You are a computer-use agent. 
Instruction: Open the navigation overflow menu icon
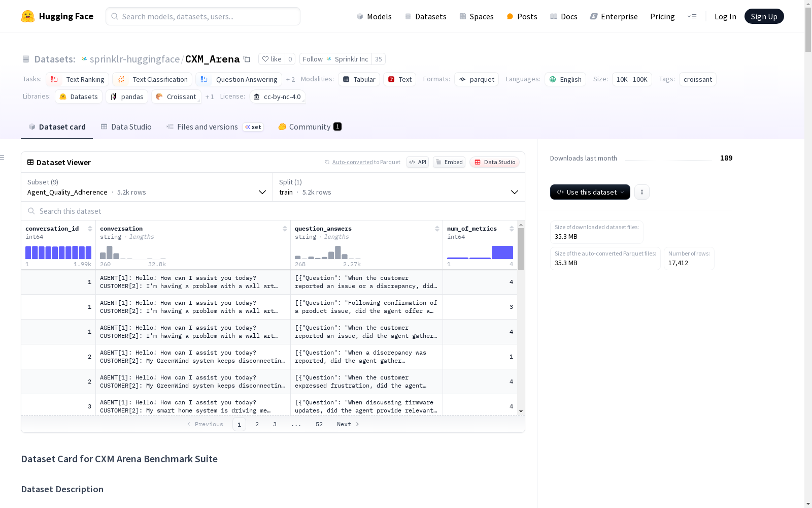(692, 16)
